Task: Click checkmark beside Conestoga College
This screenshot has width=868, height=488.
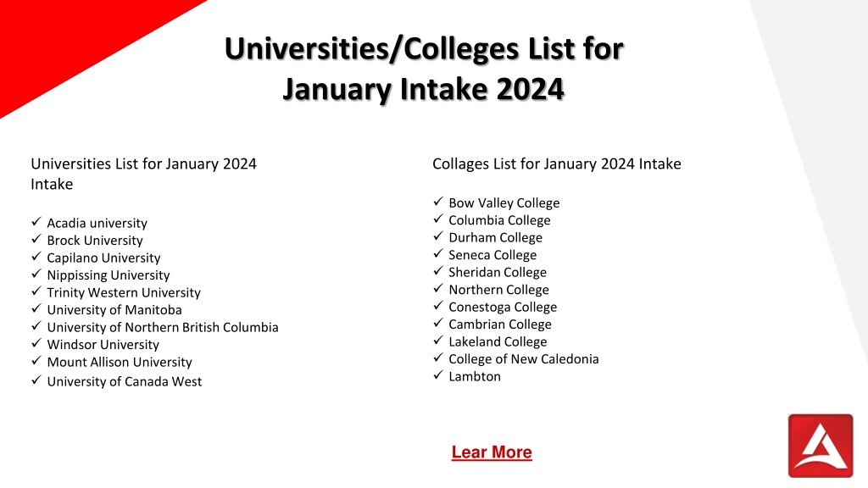Action: pyautogui.click(x=438, y=305)
